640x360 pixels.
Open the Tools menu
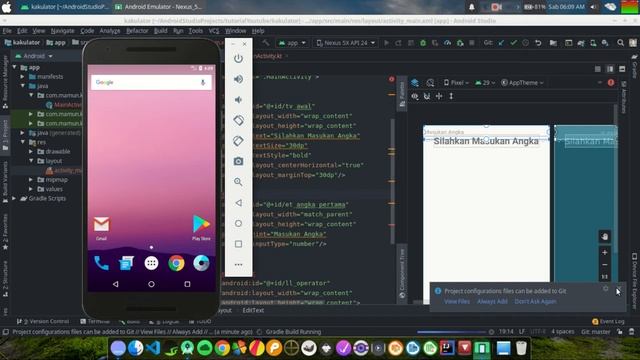click(x=196, y=31)
